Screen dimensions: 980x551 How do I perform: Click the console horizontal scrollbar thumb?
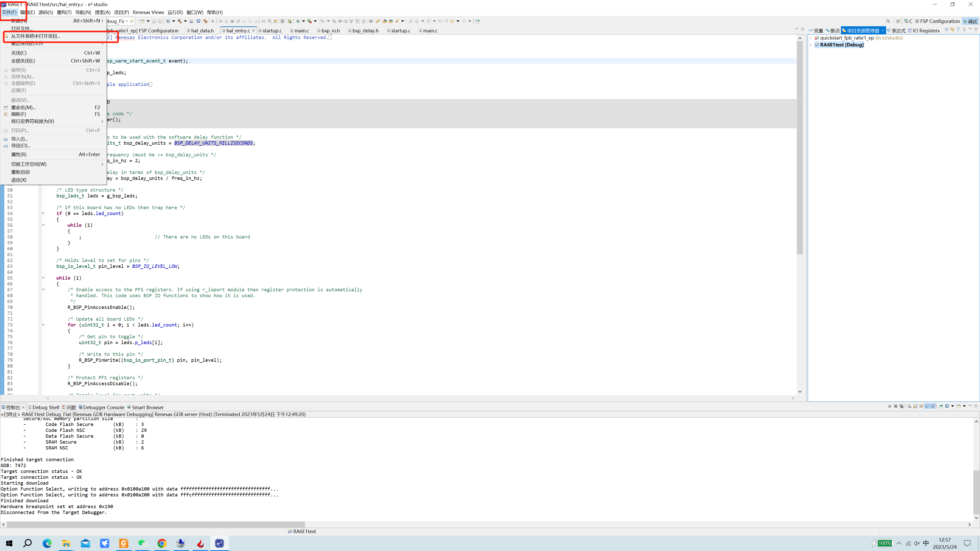[156, 524]
